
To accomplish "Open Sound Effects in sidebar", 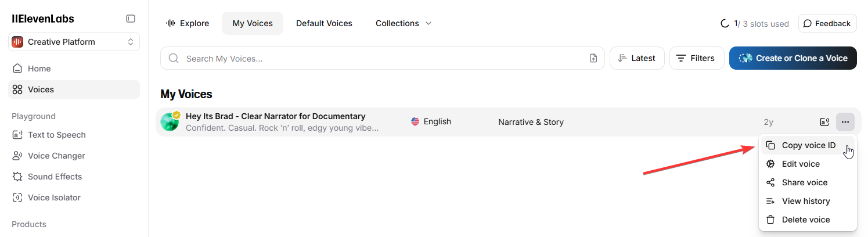I will (x=55, y=177).
